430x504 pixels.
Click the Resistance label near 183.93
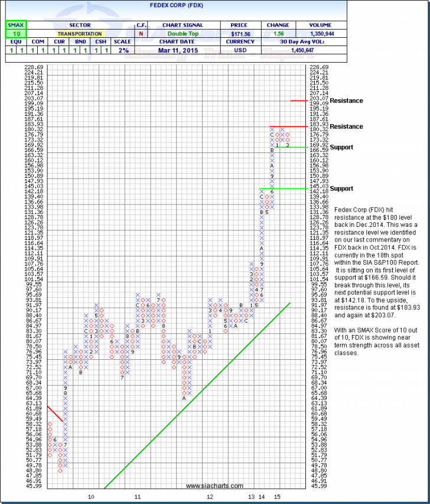click(346, 127)
